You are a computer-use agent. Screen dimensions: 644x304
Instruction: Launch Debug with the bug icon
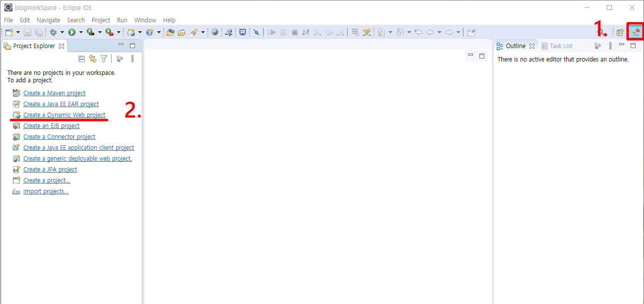(x=53, y=32)
